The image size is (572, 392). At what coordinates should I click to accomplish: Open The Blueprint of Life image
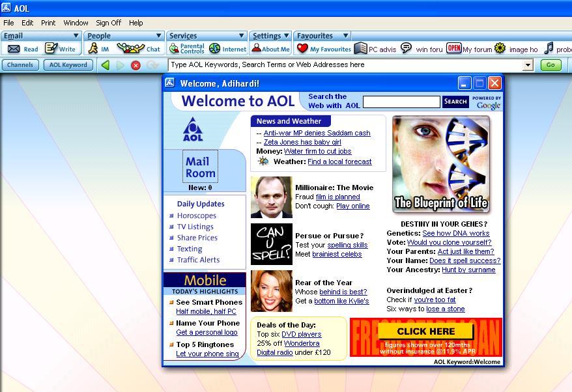click(x=441, y=164)
